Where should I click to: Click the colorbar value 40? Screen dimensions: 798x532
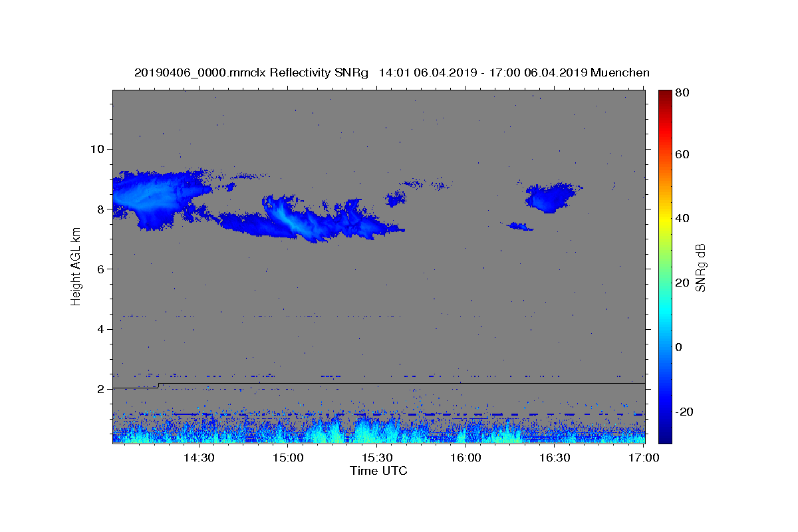(x=683, y=218)
